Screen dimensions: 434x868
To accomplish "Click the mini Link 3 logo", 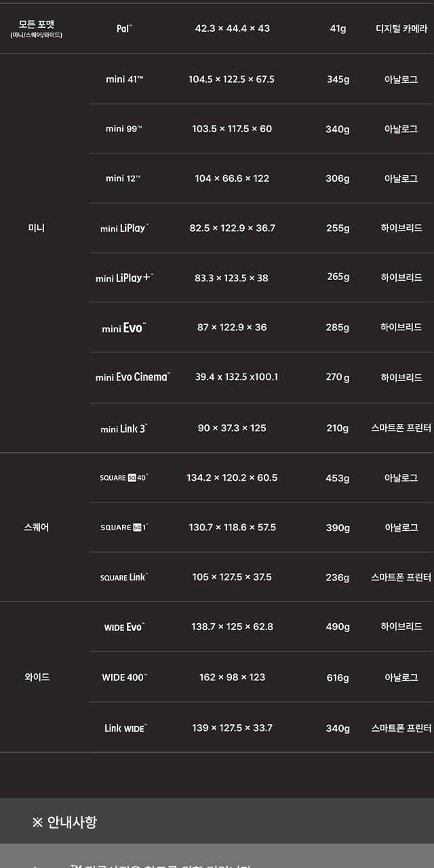I will pyautogui.click(x=123, y=429).
